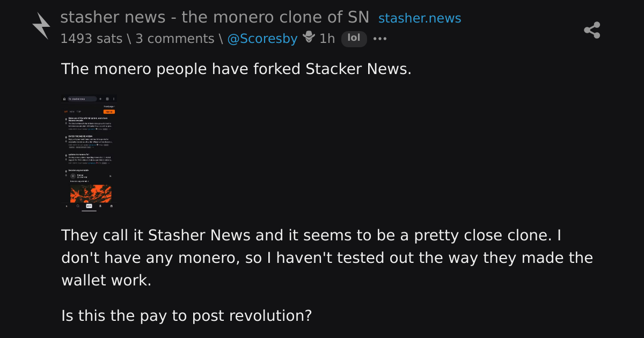Image resolution: width=644 pixels, height=338 pixels.
Task: Open the embedded Stasher News screenshot image
Action: click(89, 152)
